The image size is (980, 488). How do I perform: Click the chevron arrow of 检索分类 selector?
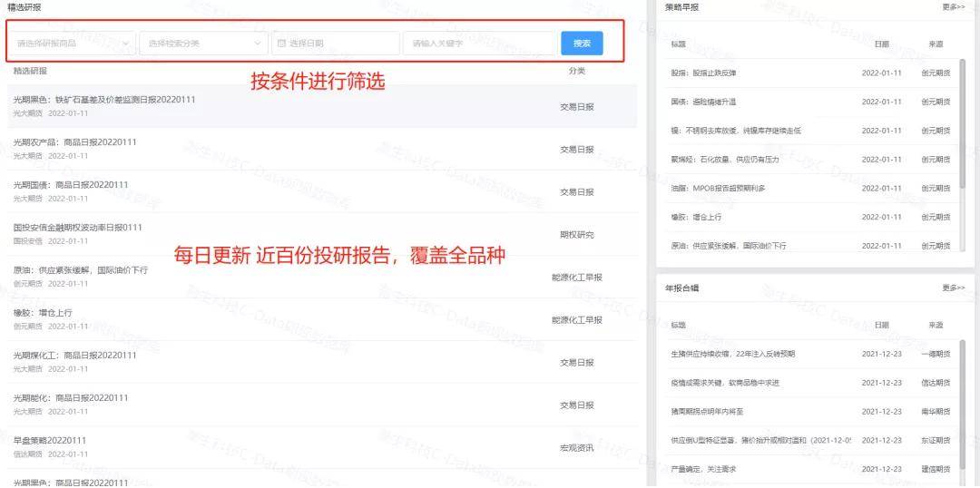pyautogui.click(x=258, y=44)
